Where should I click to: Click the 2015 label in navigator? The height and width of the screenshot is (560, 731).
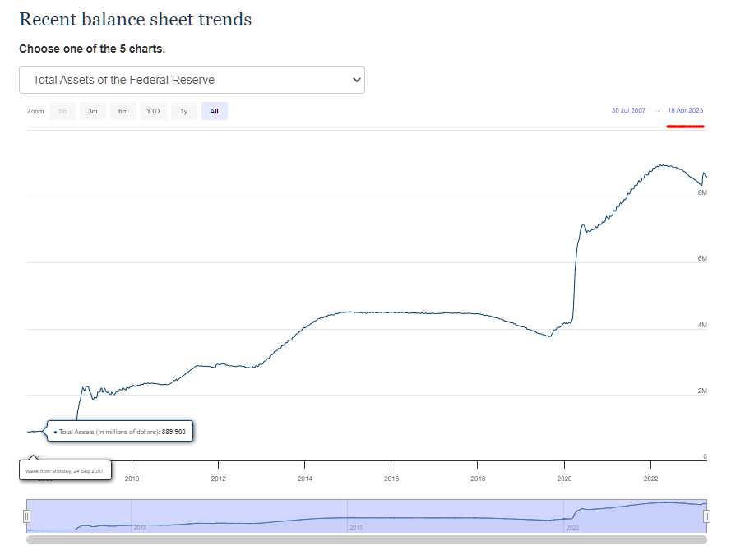click(356, 527)
